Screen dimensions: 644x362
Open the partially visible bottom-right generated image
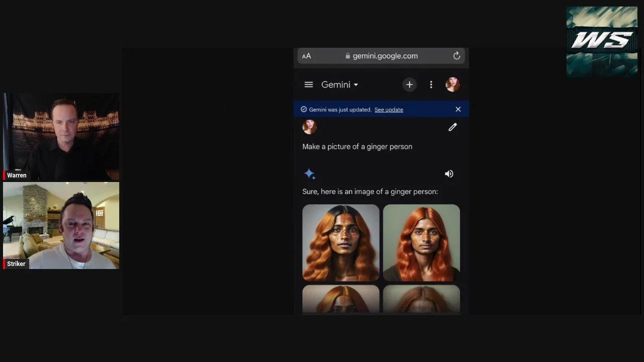coord(421,299)
